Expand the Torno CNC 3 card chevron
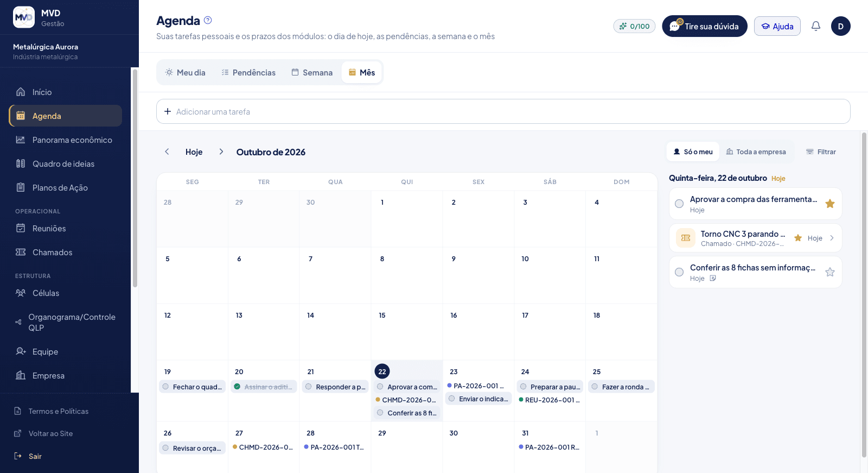Viewport: 868px width, 473px height. pos(832,238)
